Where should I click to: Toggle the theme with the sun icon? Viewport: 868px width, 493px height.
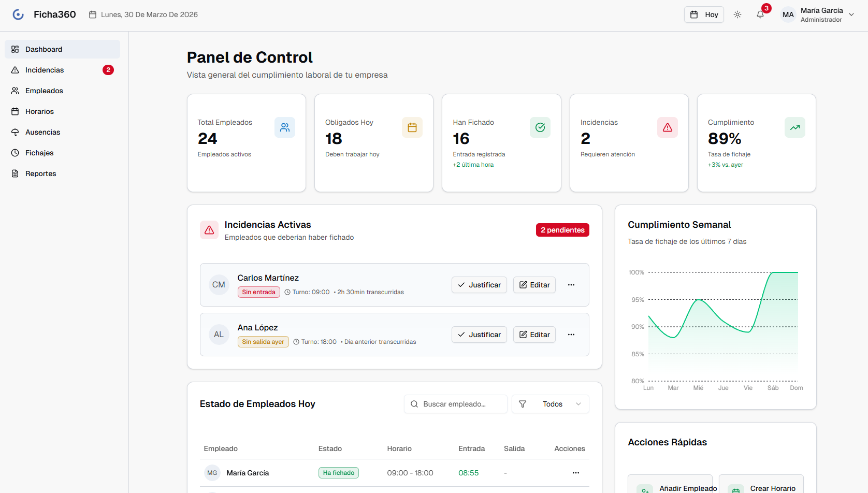click(x=737, y=15)
